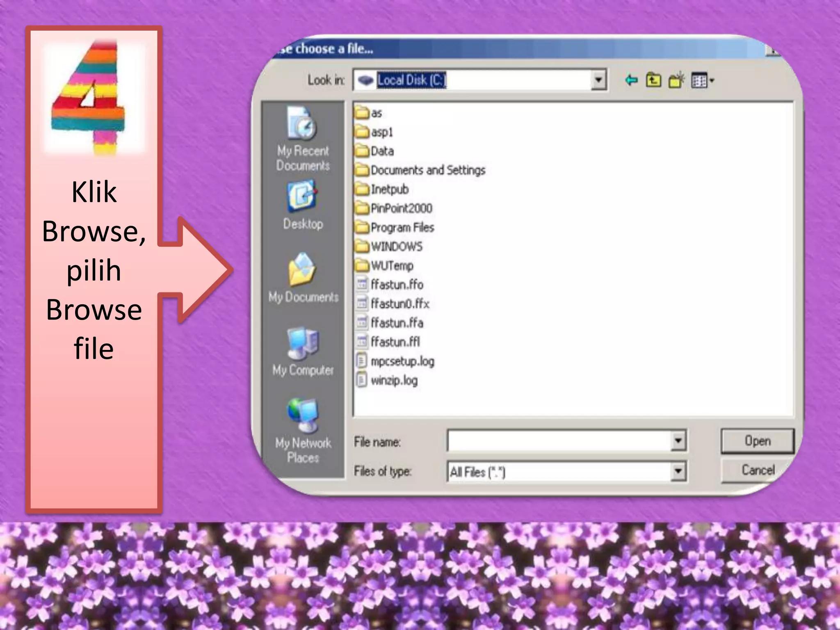Screen dimensions: 840x630
Task: Open My Documents in places bar
Action: pos(303,278)
